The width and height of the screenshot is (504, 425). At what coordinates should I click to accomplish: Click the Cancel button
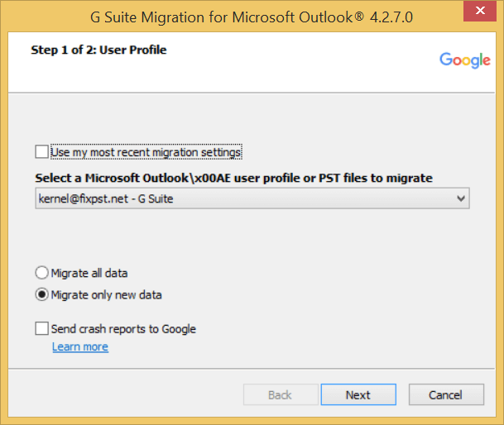coord(446,394)
